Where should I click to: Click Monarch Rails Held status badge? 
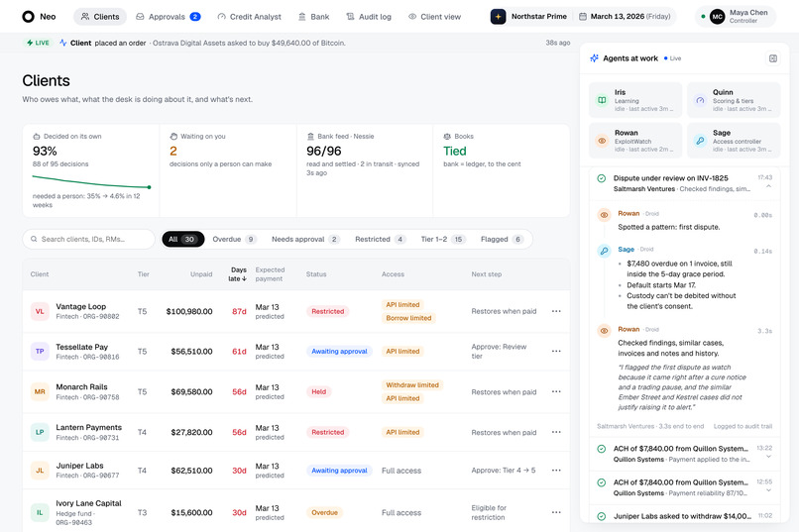coord(319,391)
